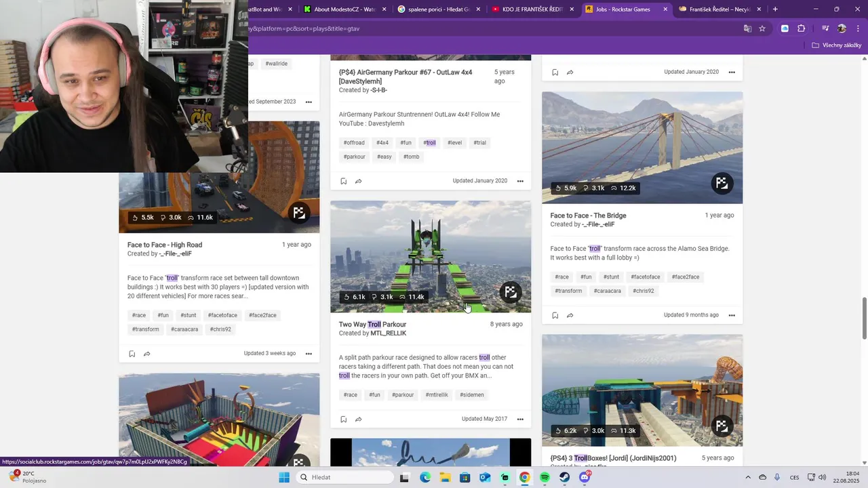Open the (PS4) 3 TrollBoxes title link
The height and width of the screenshot is (488, 868).
point(613,458)
